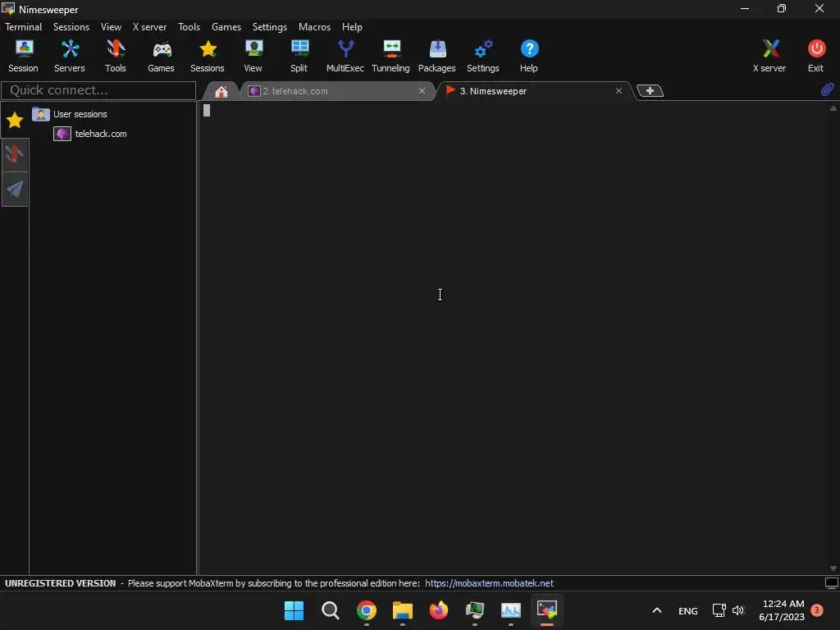Open the X server menu
Image resolution: width=840 pixels, height=630 pixels.
click(x=149, y=27)
